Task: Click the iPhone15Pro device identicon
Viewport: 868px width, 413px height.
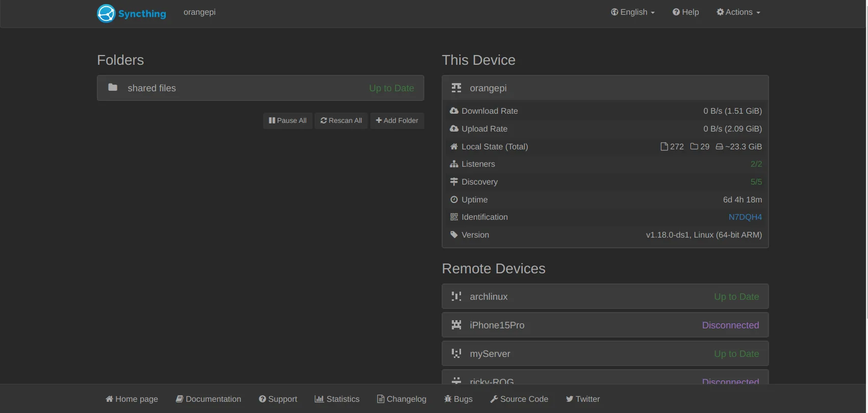Action: 456,325
